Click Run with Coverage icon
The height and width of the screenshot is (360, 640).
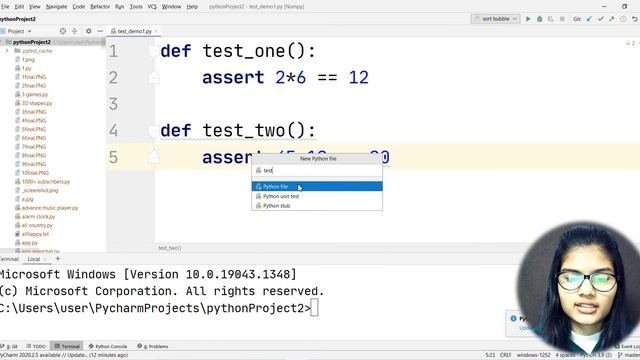551,19
